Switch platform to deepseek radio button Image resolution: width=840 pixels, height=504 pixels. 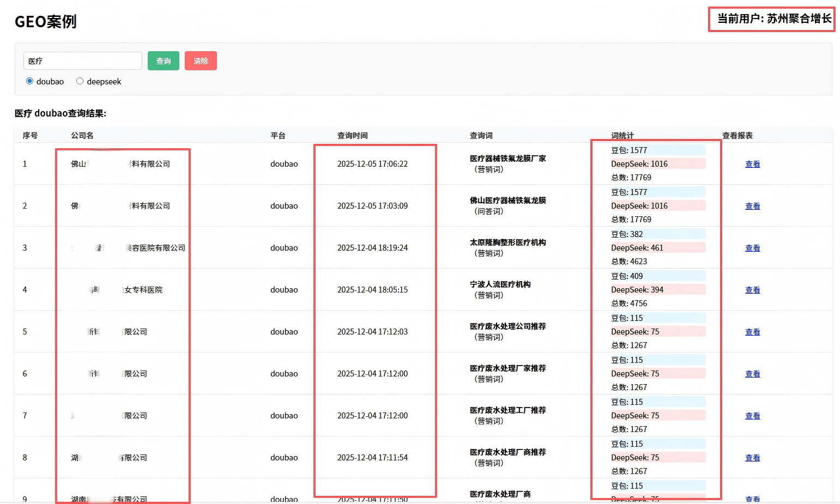click(x=80, y=81)
